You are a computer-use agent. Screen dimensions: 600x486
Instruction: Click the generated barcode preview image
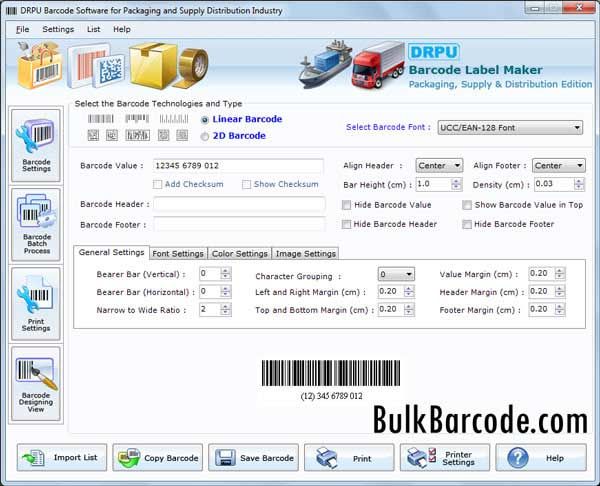[x=331, y=380]
